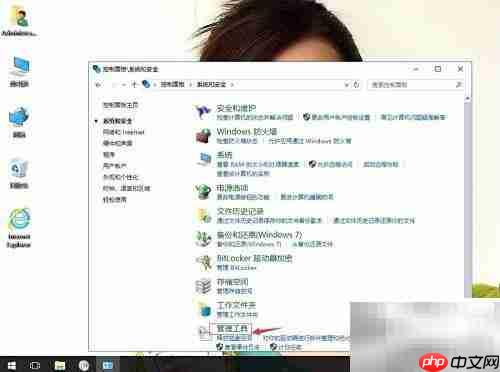Click the Storage Spaces (存储空间) drives icon

coord(203,286)
